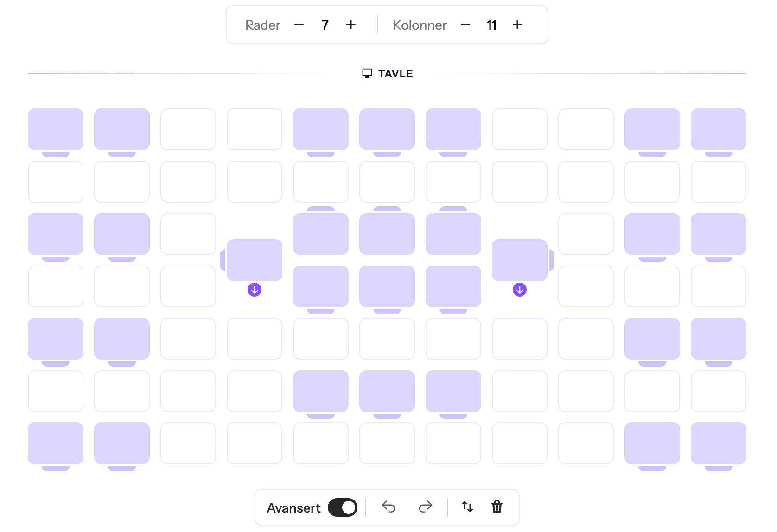Select the sideways desk left of the center block

click(x=255, y=260)
